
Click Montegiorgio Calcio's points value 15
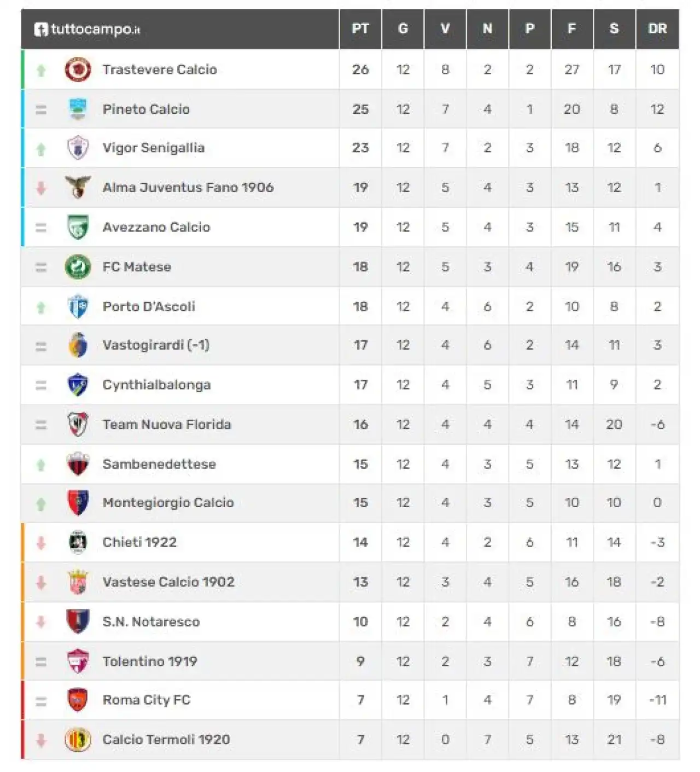360,503
